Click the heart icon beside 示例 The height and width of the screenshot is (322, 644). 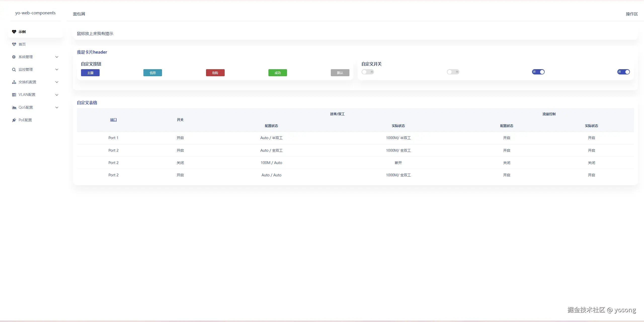pyautogui.click(x=14, y=32)
